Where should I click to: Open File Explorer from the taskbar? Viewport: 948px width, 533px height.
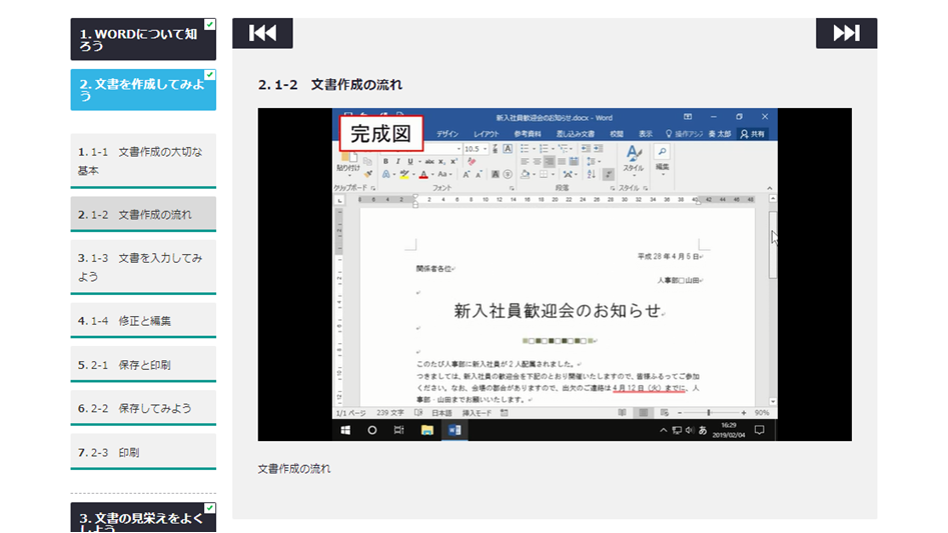[x=427, y=430]
